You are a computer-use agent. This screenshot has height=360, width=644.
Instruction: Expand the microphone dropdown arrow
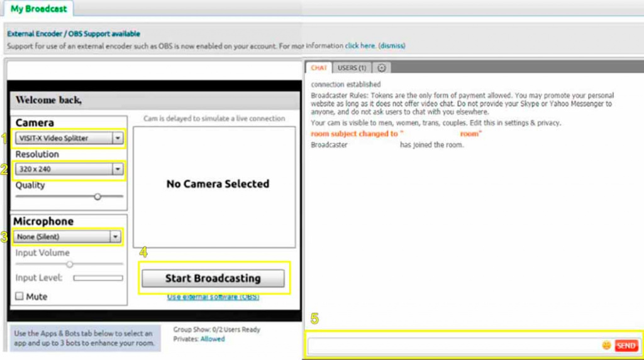click(115, 236)
